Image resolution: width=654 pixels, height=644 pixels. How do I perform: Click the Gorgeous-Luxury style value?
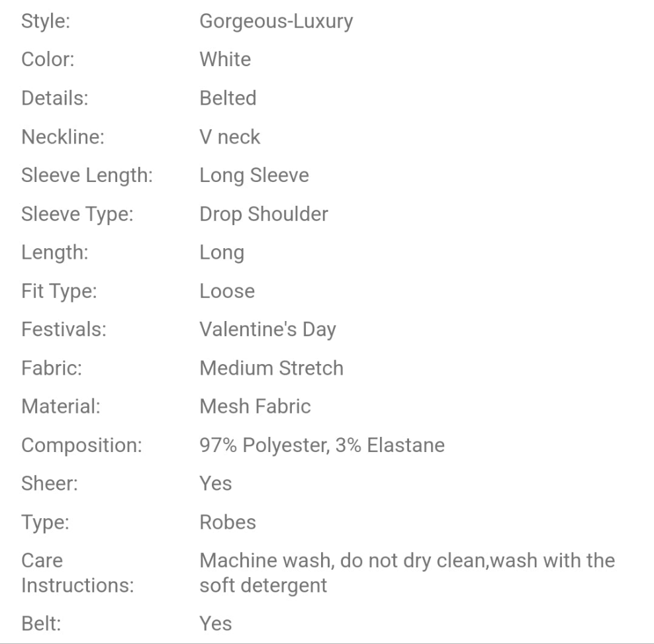276,21
